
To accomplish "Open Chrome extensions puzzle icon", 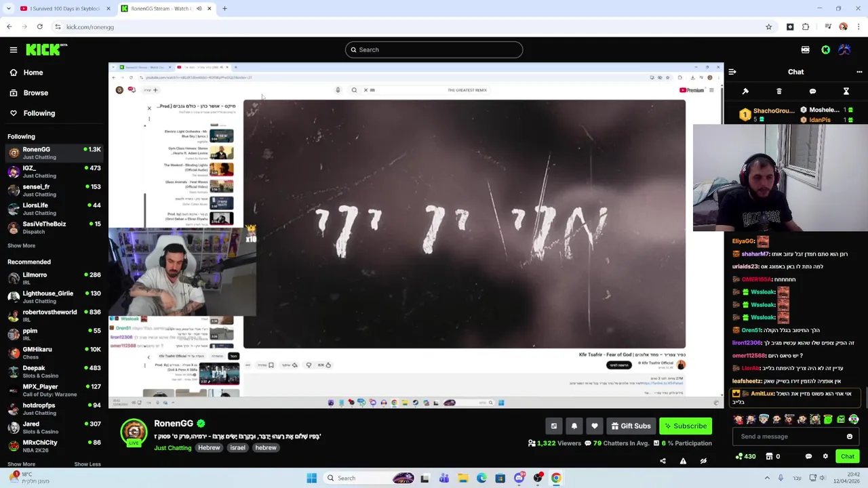I will click(806, 27).
